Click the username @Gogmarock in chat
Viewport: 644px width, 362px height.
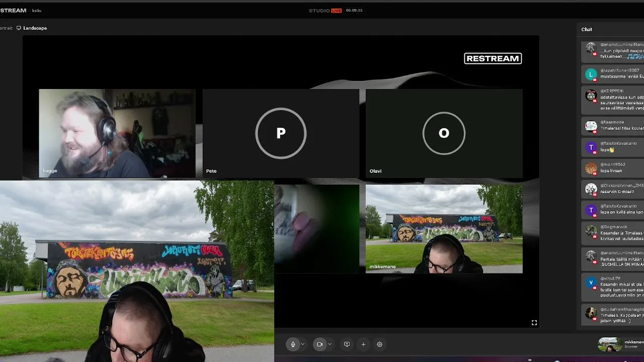613,227
